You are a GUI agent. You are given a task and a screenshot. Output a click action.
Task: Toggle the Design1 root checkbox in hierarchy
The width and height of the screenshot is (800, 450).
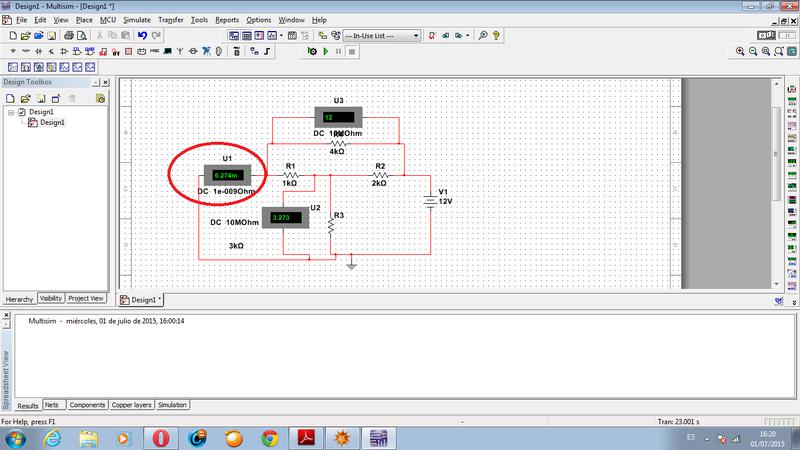point(21,113)
